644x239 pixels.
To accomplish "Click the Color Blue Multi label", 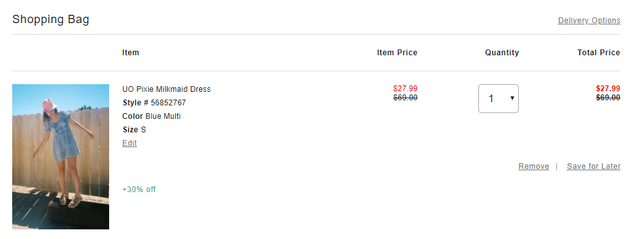I will coord(152,116).
